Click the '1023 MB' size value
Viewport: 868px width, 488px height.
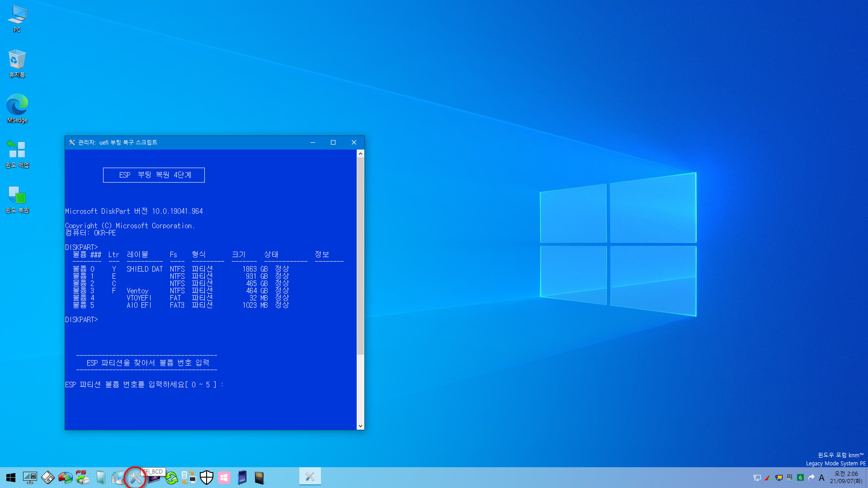255,305
